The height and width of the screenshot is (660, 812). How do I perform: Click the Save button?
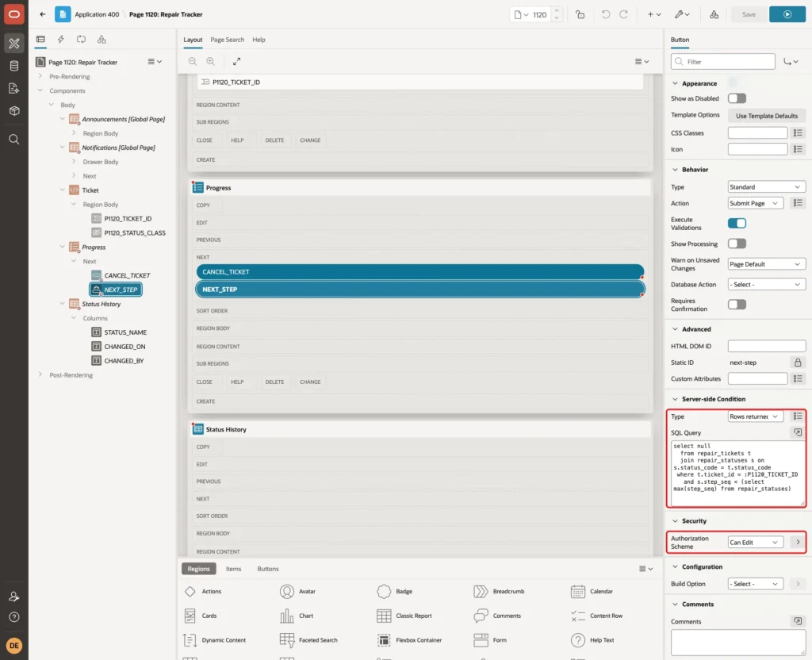click(x=749, y=14)
